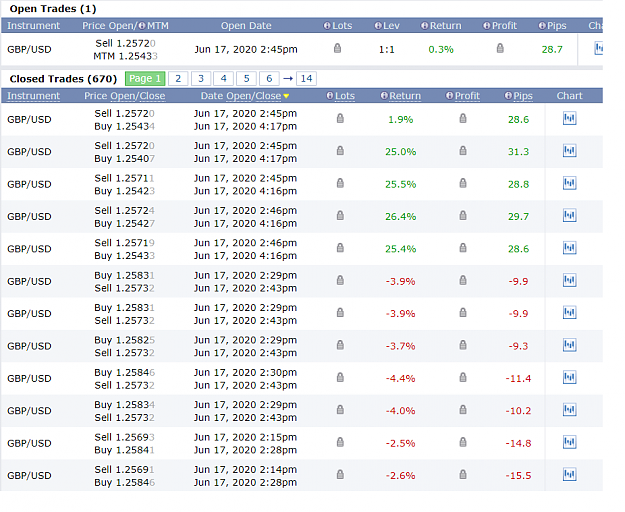Screen dimensions: 625x512
Task: Click 29.7 pips value
Action: 518,217
